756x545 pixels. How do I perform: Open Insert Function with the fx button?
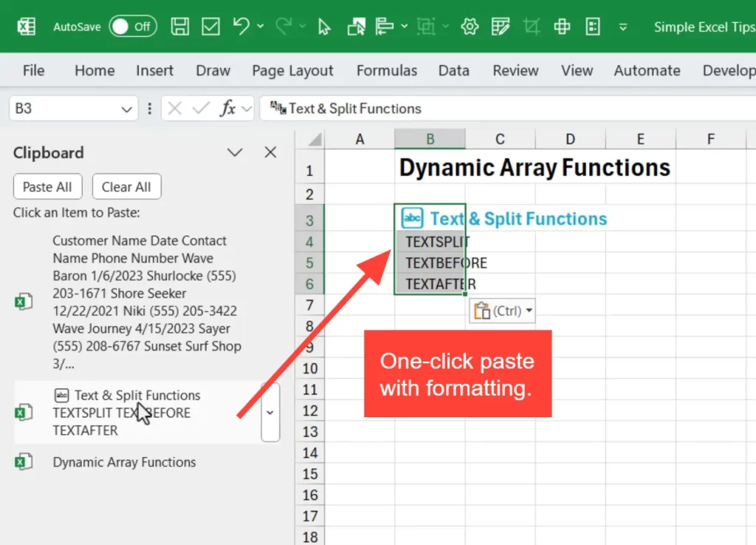click(x=227, y=109)
